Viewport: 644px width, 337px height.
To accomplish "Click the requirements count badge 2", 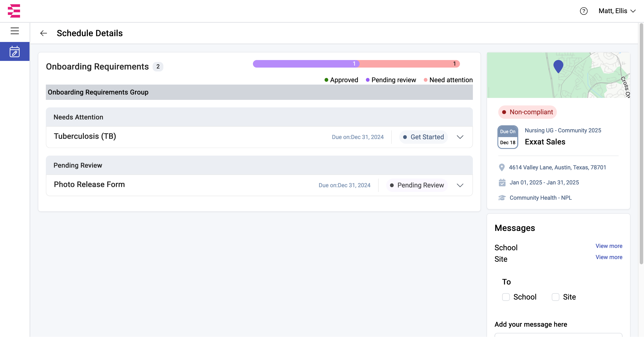I will point(158,67).
